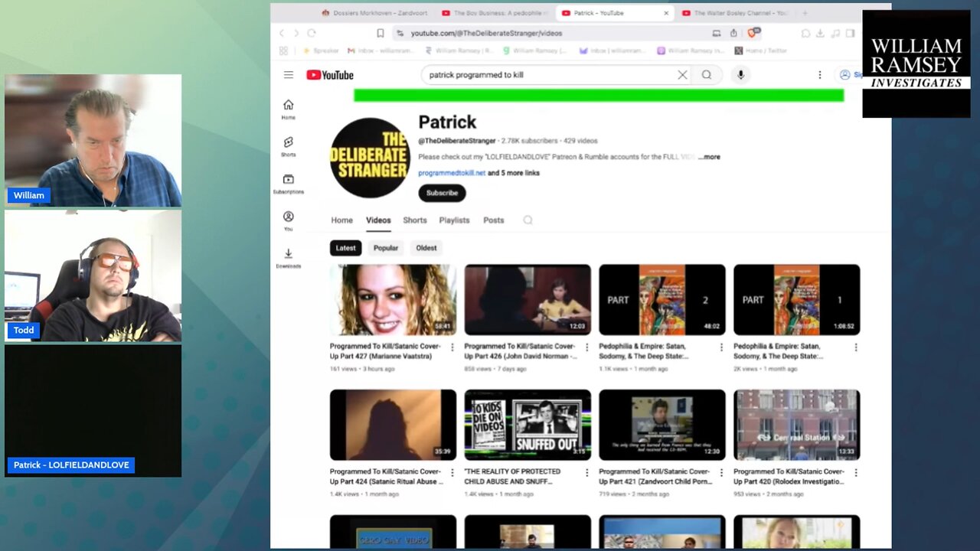Open the YouTube guide hamburger menu

288,75
